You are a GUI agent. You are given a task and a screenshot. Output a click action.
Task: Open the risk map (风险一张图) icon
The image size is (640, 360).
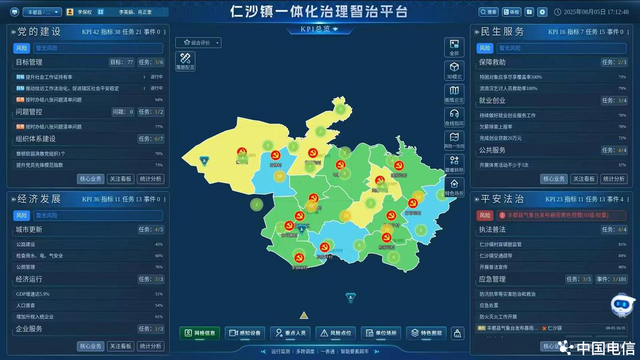454,137
